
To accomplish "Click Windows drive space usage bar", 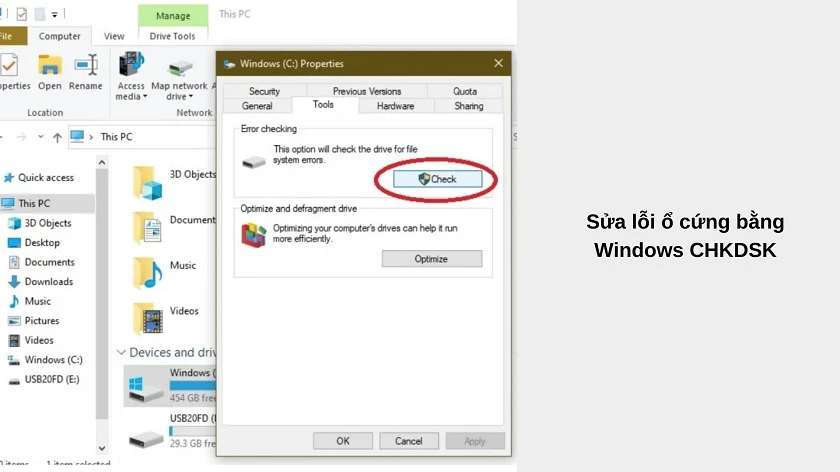I will click(193, 385).
